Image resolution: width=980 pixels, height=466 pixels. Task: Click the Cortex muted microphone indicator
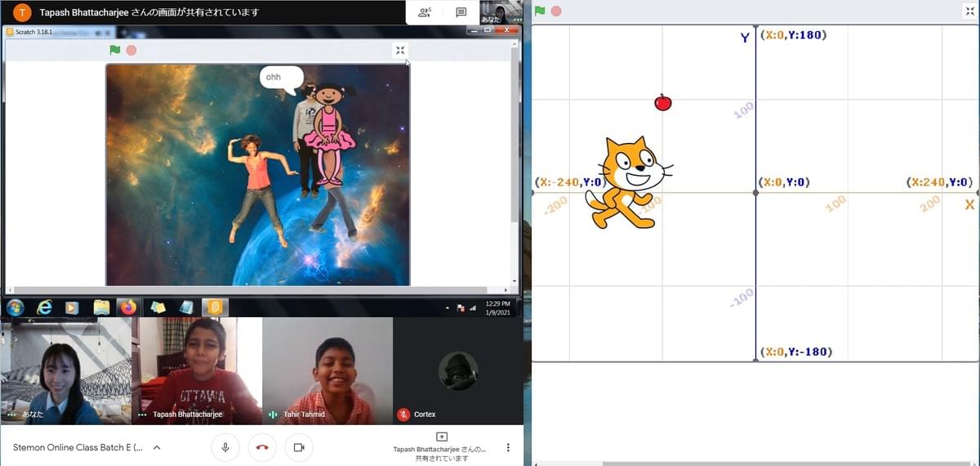pos(403,414)
